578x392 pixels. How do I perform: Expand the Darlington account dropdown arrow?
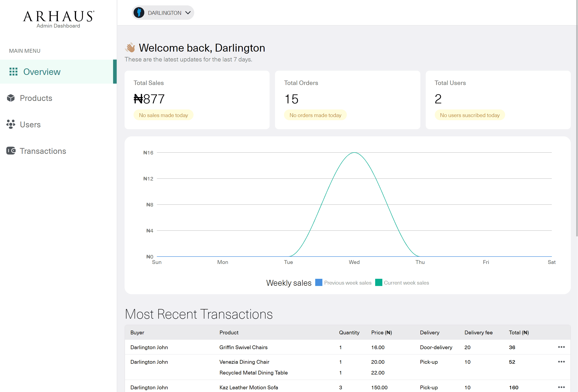[188, 13]
